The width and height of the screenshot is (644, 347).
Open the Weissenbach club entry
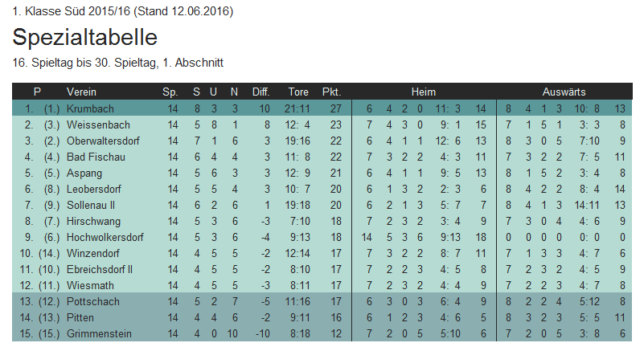(98, 125)
